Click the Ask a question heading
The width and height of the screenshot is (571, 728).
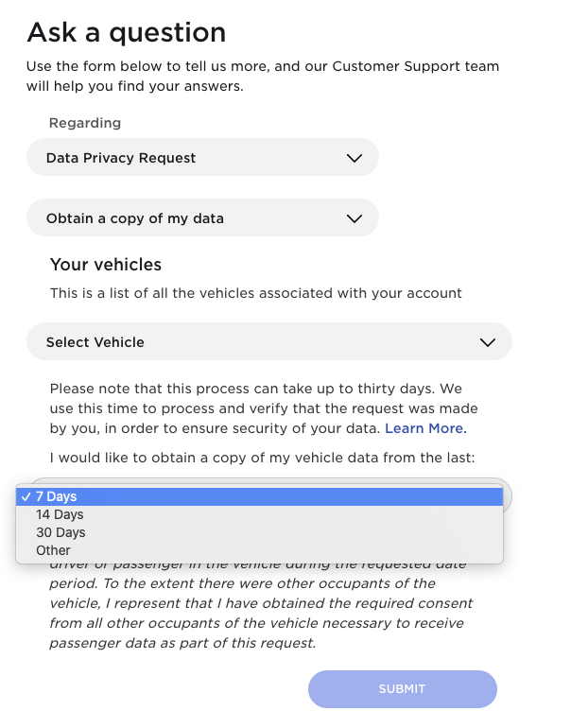pos(127,33)
